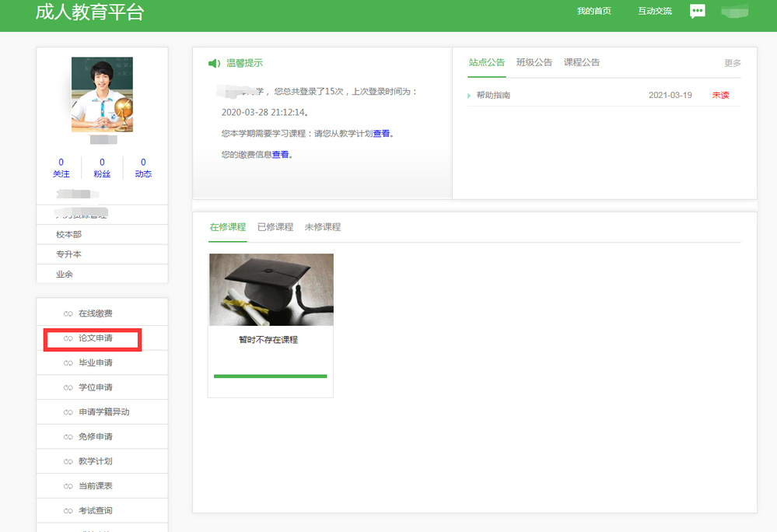Viewport: 777px width, 532px height.
Task: Open the chat message bubble icon
Action: point(697,11)
